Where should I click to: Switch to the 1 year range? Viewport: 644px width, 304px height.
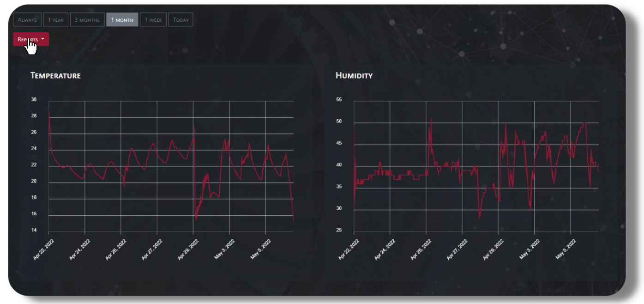(x=56, y=20)
